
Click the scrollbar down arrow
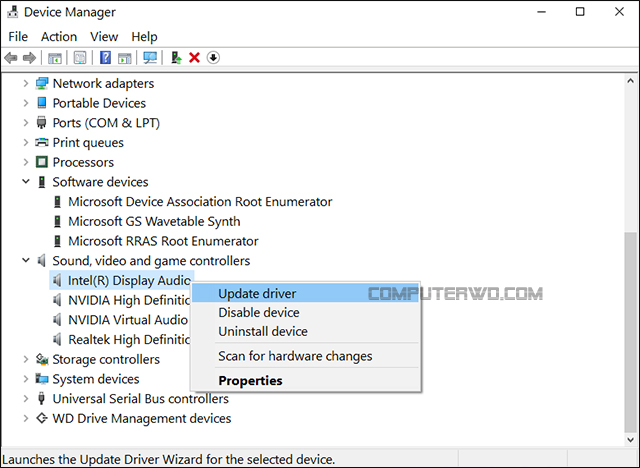(x=631, y=439)
